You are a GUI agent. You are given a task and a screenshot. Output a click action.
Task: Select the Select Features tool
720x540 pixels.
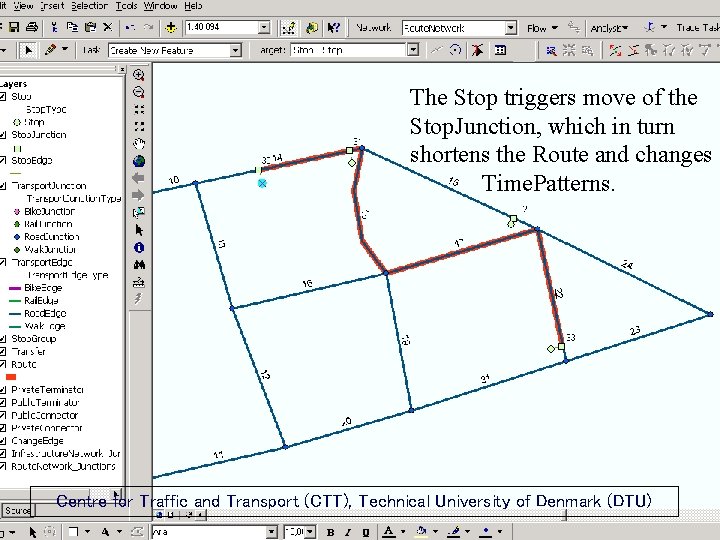point(139,213)
